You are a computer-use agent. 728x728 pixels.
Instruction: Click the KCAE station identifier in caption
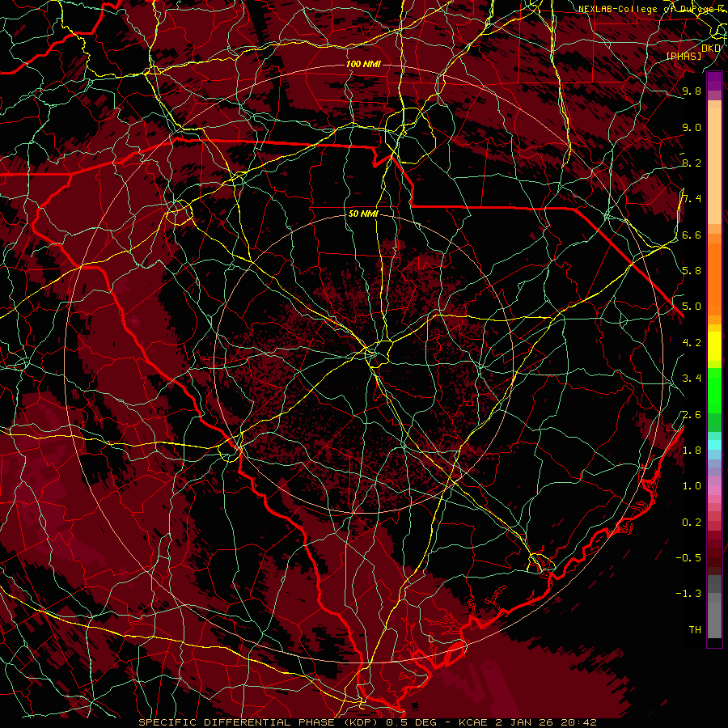point(472,722)
